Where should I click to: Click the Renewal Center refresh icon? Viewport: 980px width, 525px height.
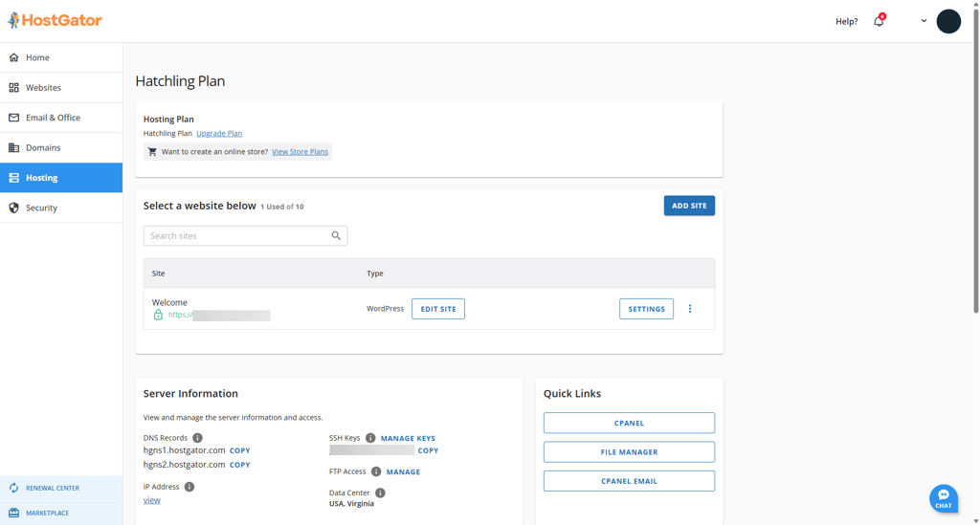[13, 488]
